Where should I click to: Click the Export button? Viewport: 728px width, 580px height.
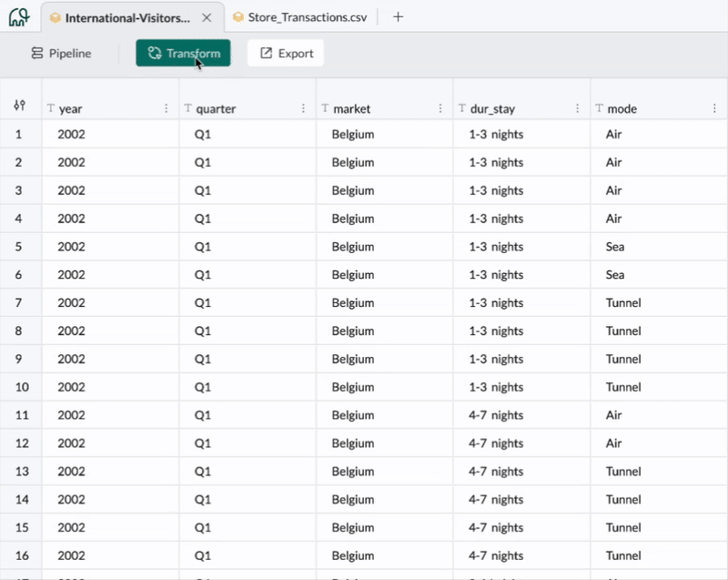click(286, 54)
